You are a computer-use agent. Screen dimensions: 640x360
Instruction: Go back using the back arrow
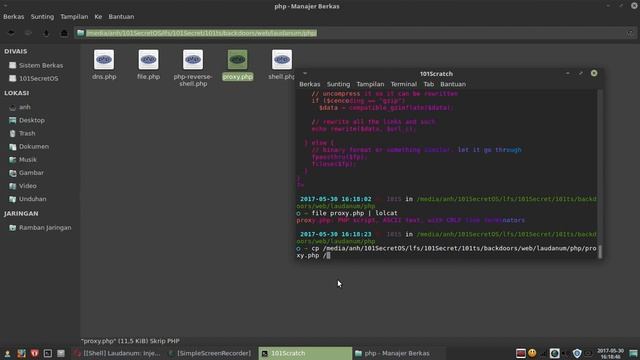(11, 33)
